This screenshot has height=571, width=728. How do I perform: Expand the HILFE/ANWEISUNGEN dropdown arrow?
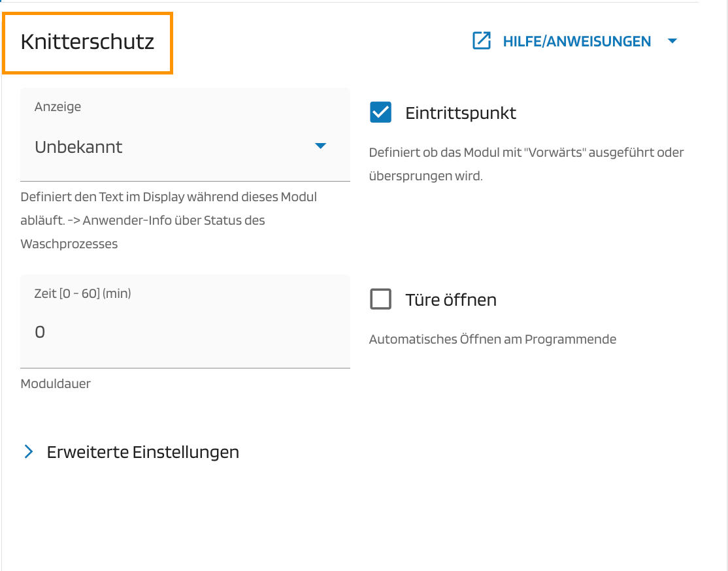click(x=672, y=41)
